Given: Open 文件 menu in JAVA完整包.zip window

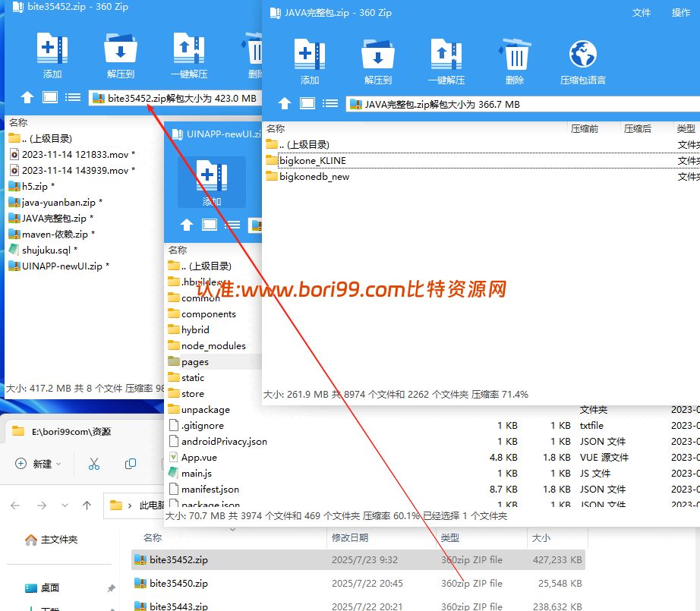Looking at the screenshot, I should click(641, 13).
